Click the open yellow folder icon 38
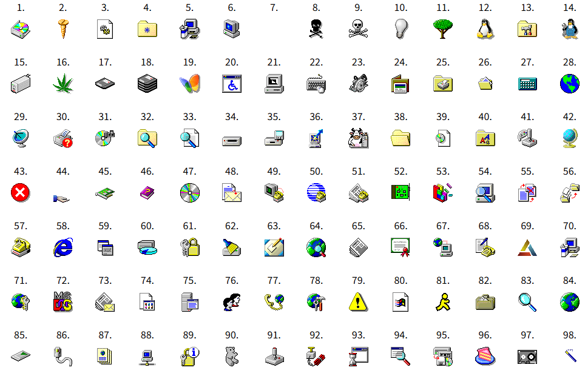The height and width of the screenshot is (376, 588). pos(401,138)
